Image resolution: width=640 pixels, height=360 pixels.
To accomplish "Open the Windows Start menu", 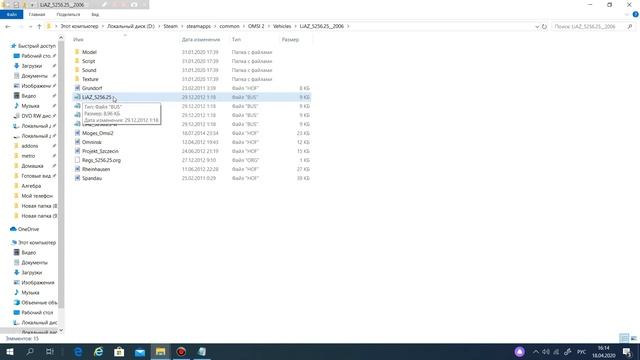I will pyautogui.click(x=9, y=352).
